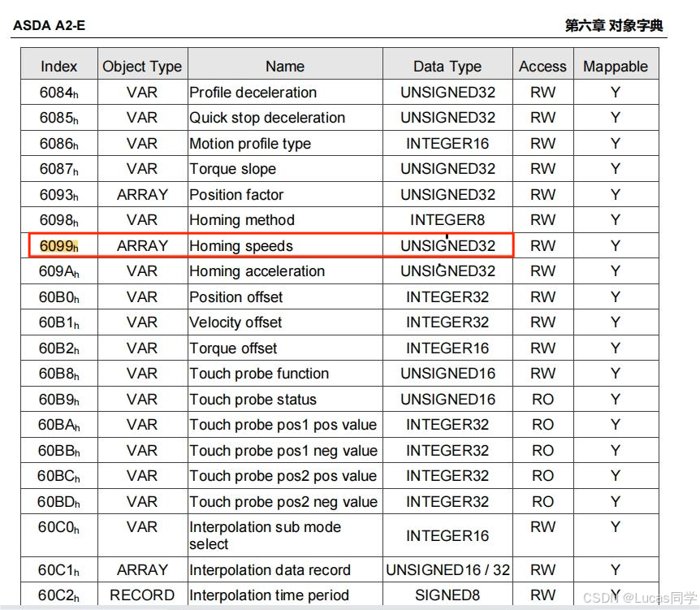Click INTEGER16 in Torque offset row
Screen dimensions: 700x610
click(447, 348)
